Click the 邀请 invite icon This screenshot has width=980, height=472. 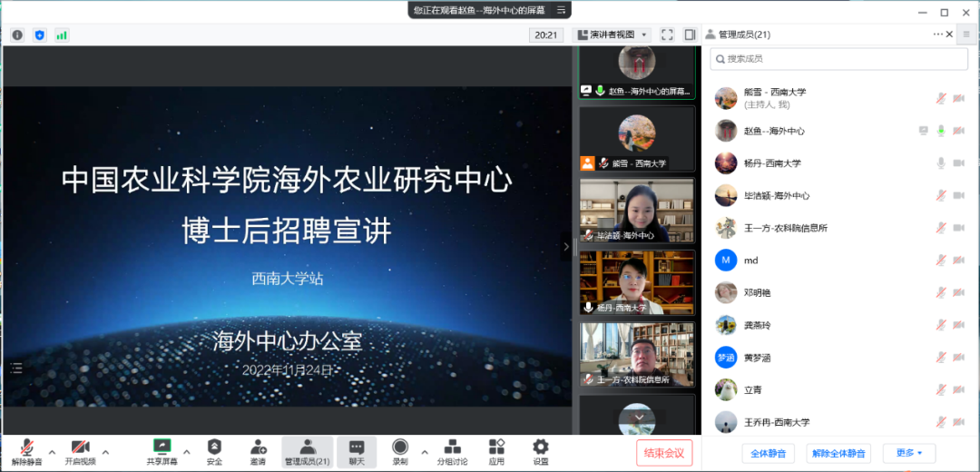click(x=259, y=447)
